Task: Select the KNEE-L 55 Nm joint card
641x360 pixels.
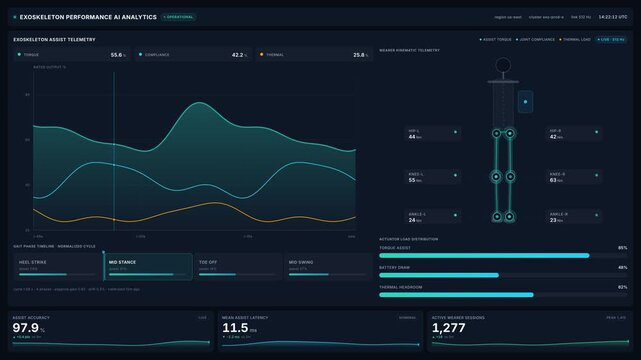Action: pos(433,177)
